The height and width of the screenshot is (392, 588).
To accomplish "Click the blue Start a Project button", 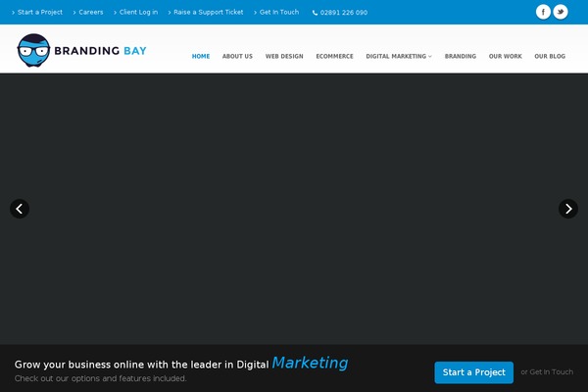I will point(474,372).
